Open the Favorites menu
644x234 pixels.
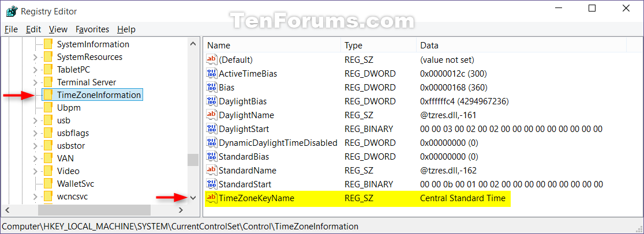coord(92,29)
